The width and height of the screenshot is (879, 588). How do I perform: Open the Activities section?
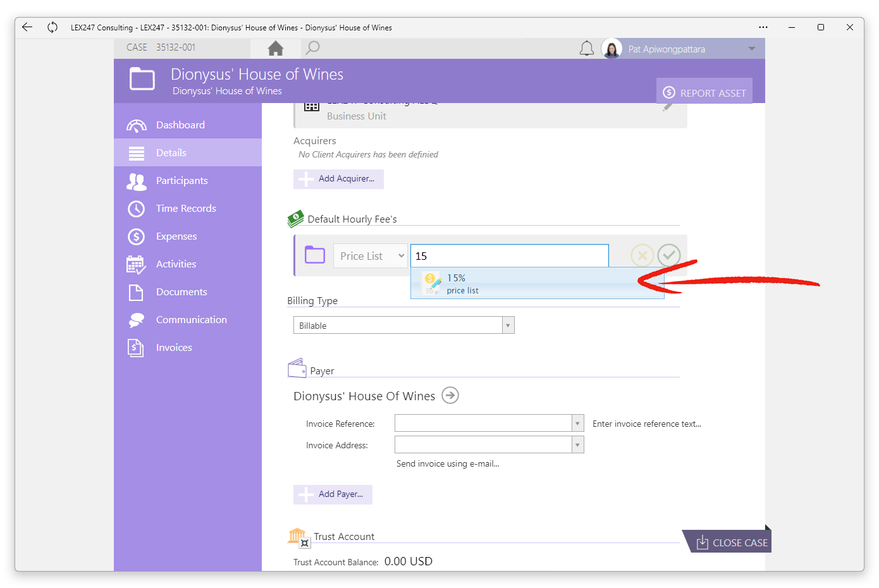point(188,264)
